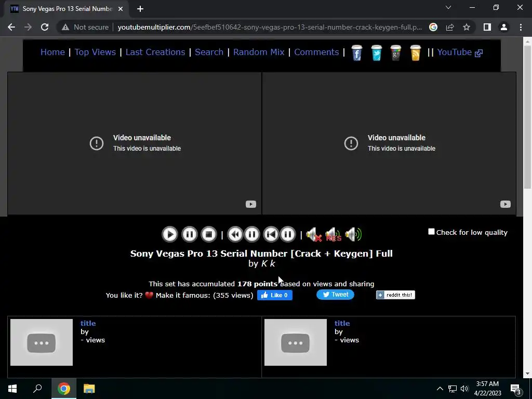The height and width of the screenshot is (399, 532).
Task: Click the RSS feed cup icon
Action: click(x=415, y=53)
